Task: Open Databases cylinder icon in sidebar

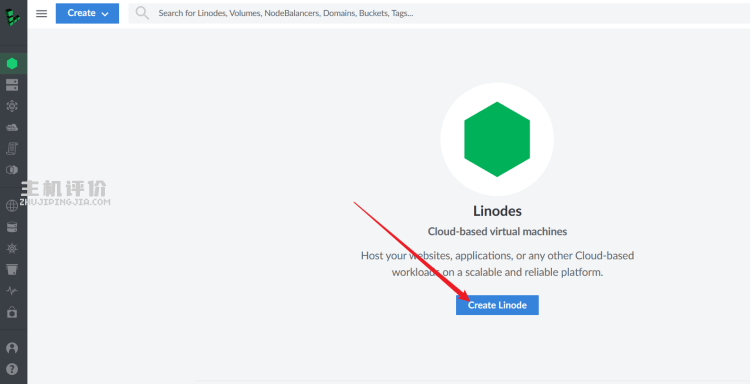Action: 12,227
